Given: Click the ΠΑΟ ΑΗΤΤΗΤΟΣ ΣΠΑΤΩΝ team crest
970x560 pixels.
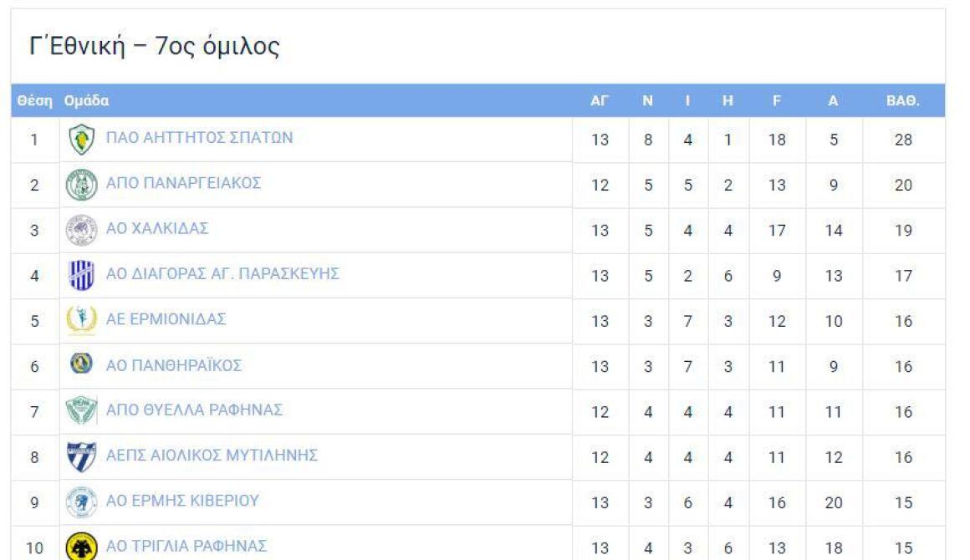Looking at the screenshot, I should pyautogui.click(x=82, y=139).
